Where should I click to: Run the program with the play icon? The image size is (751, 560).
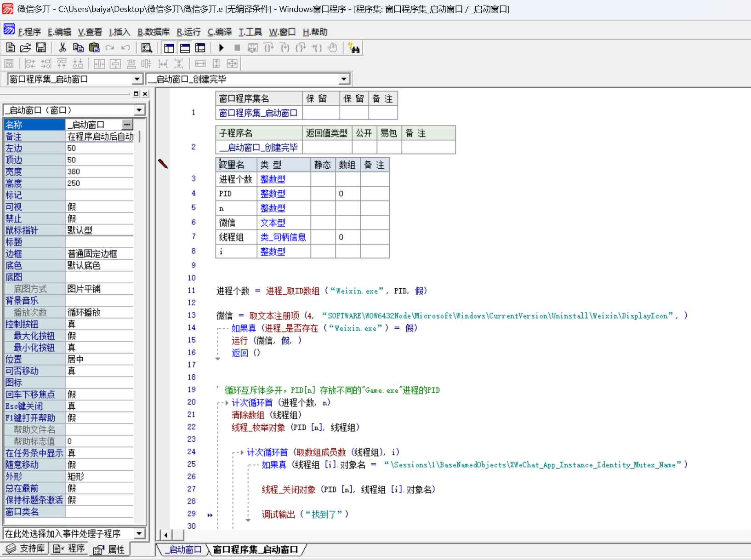click(x=221, y=47)
